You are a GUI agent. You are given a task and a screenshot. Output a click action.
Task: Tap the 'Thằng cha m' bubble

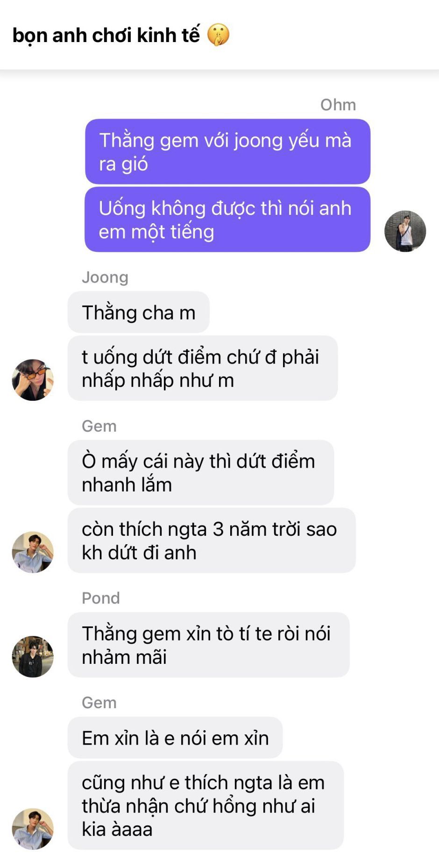pos(139,312)
